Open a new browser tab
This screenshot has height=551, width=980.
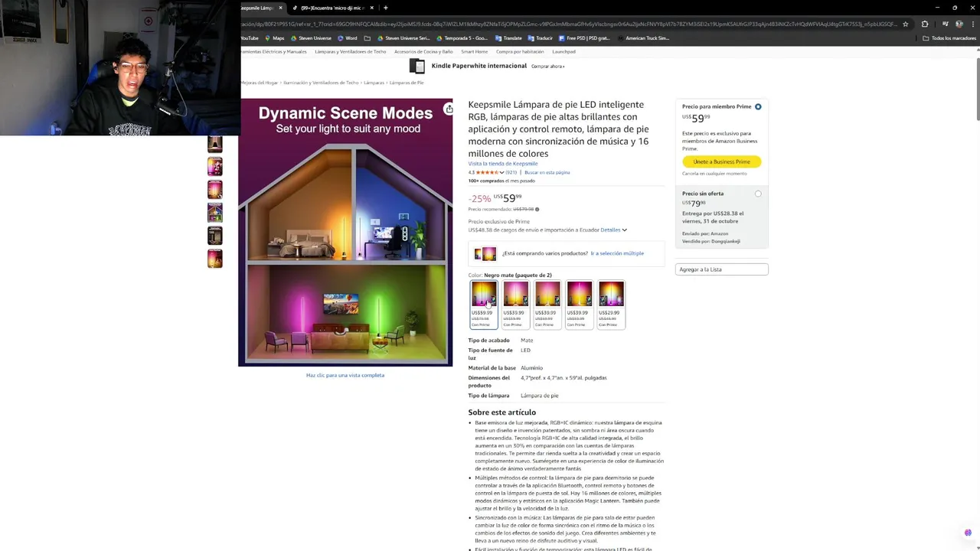tap(385, 8)
